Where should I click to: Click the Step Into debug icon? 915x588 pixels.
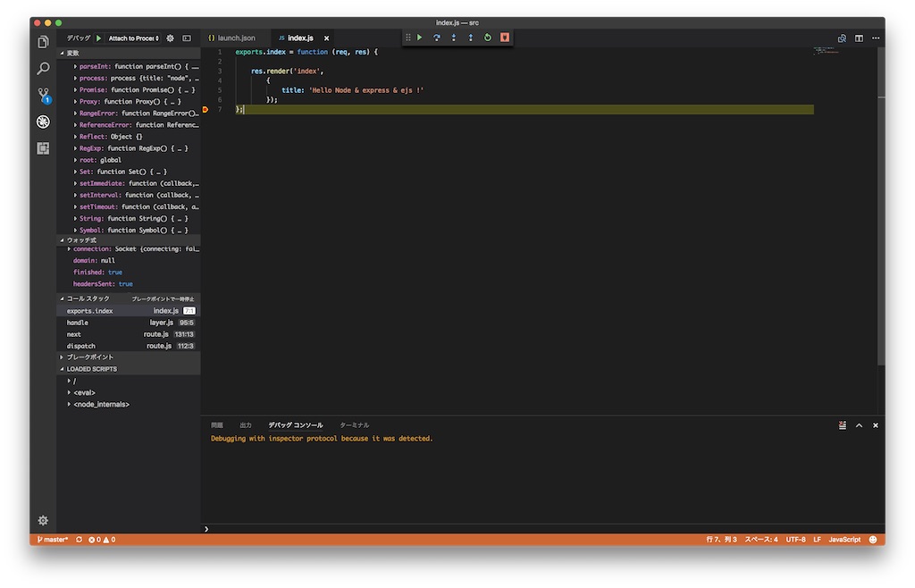point(454,38)
